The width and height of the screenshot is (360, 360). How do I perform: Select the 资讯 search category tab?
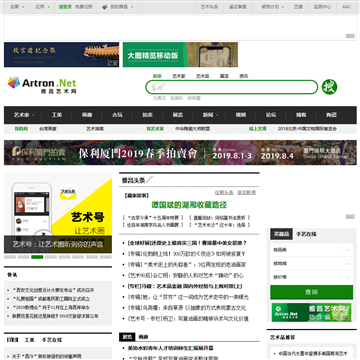click(x=243, y=76)
